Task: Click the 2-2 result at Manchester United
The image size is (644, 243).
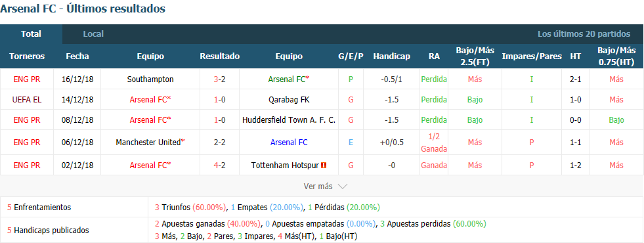Action: pos(219,143)
